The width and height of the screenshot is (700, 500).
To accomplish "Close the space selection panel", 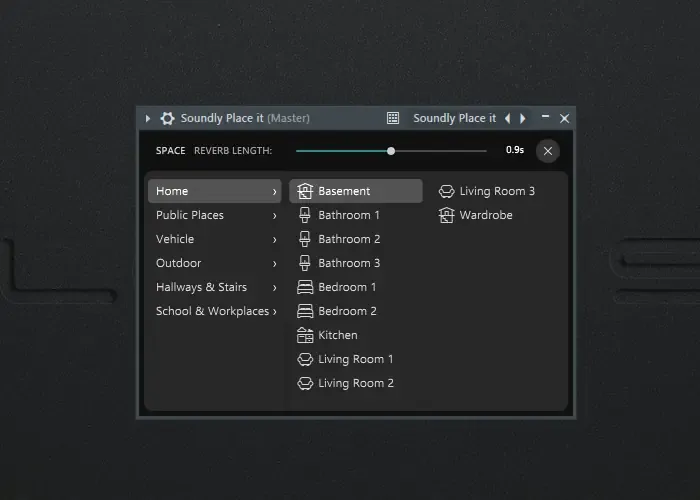I will click(548, 151).
